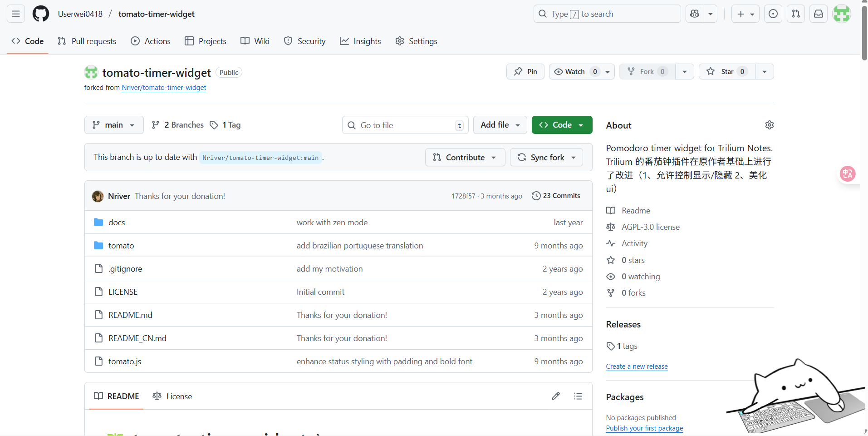The width and height of the screenshot is (868, 436).
Task: Open the issues icon in the header
Action: click(x=773, y=14)
